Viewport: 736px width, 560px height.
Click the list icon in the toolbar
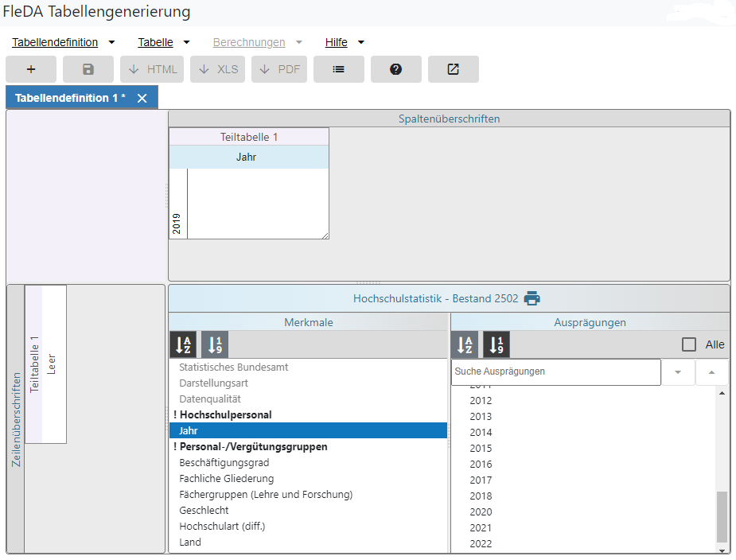[x=338, y=69]
